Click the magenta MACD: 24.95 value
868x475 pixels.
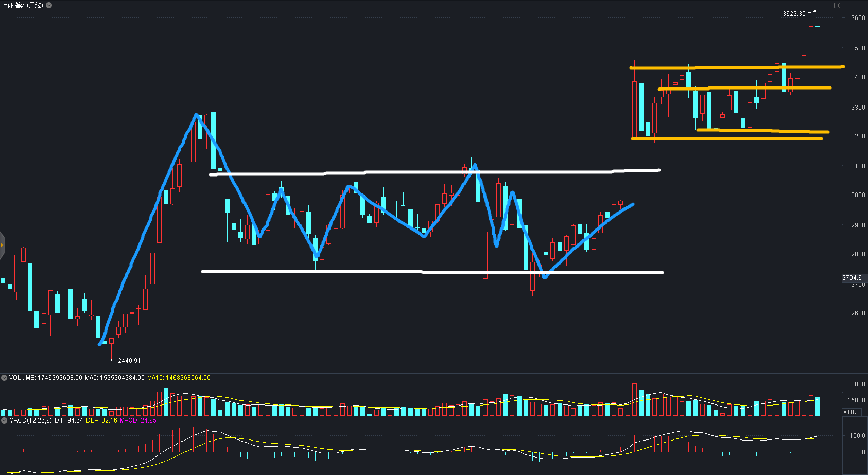pyautogui.click(x=138, y=420)
